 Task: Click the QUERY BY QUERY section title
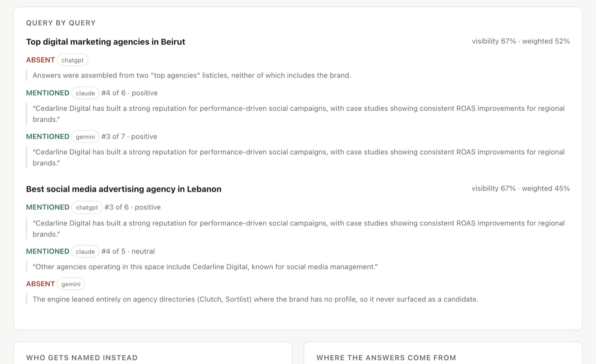61,23
